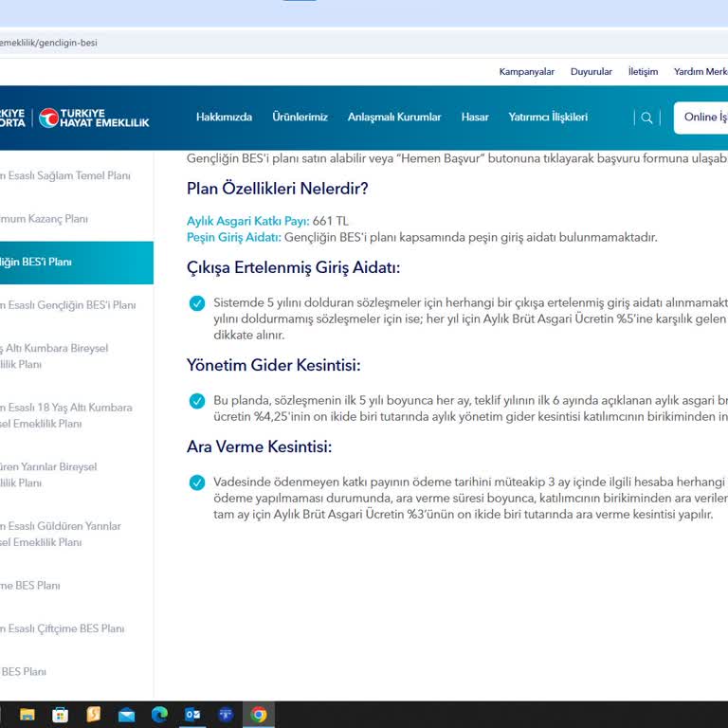Click the search magnifier icon in header

pos(646,118)
